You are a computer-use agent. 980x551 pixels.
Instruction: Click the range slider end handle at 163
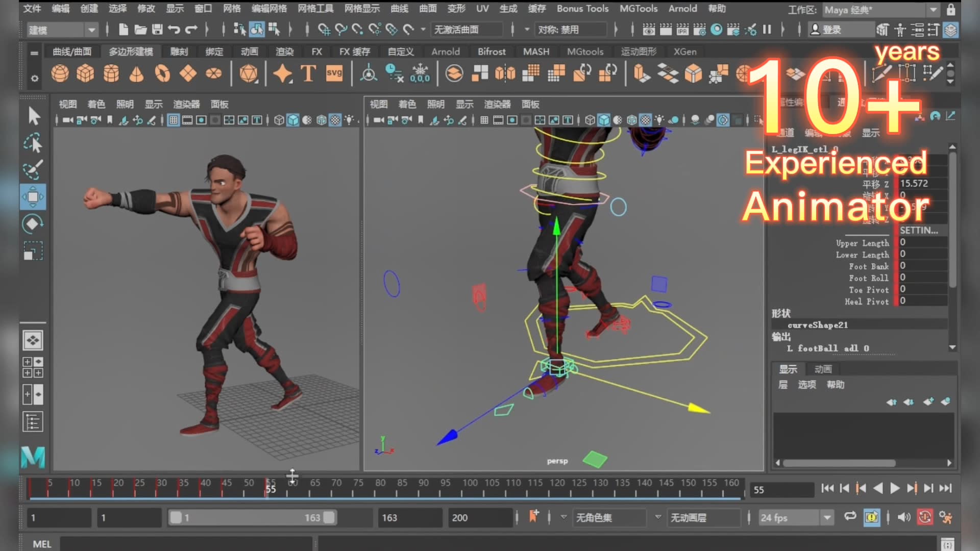[x=329, y=517]
